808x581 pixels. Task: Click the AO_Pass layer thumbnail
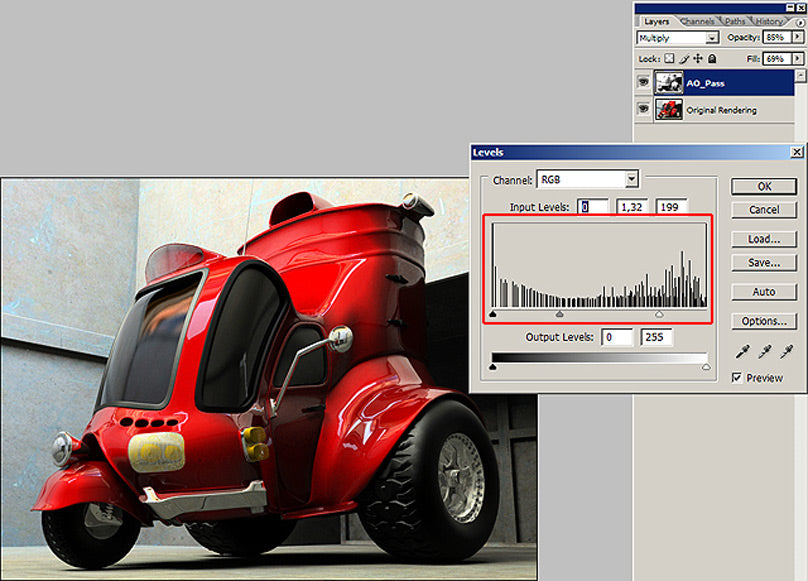click(667, 82)
